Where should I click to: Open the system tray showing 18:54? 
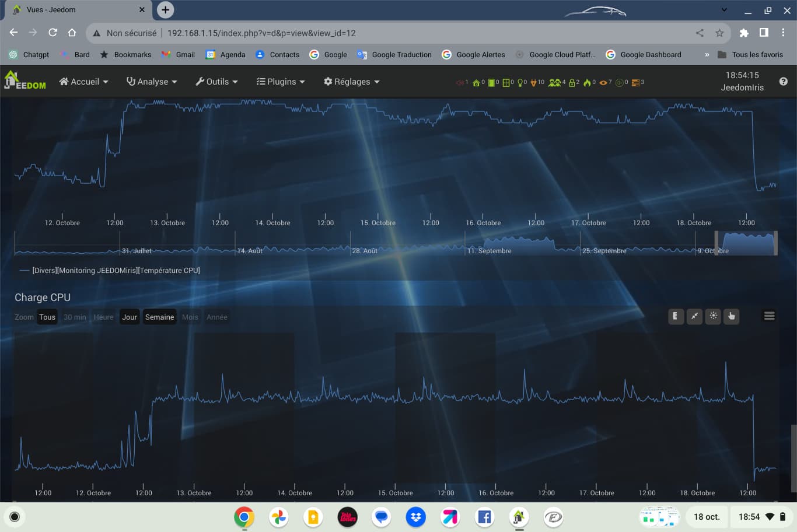pos(761,517)
